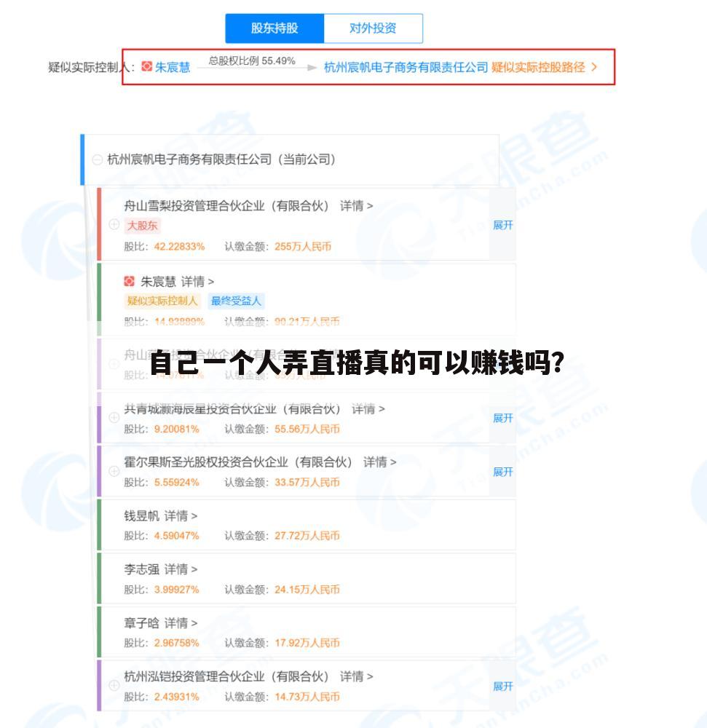707x728 pixels.
Task: Select the 李志强 shareholder name
Action: (141, 569)
